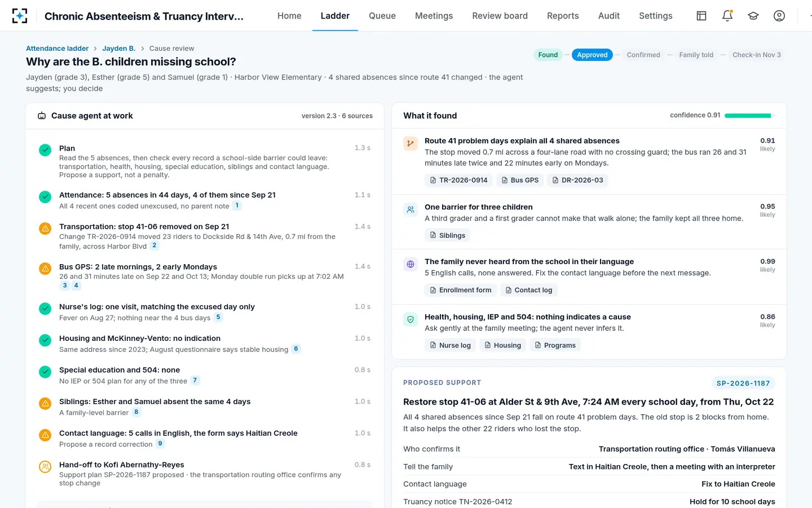812x508 pixels.
Task: Select the Found stage pill
Action: pyautogui.click(x=548, y=55)
